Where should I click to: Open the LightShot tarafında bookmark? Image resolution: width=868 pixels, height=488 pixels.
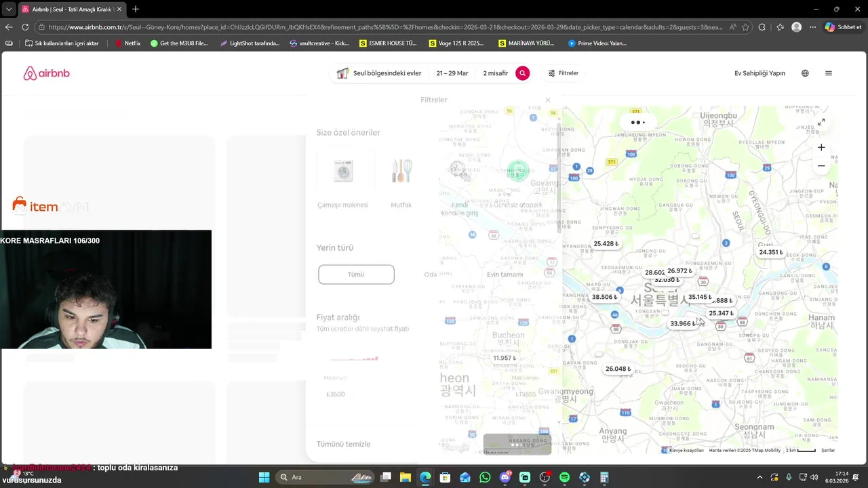(250, 43)
